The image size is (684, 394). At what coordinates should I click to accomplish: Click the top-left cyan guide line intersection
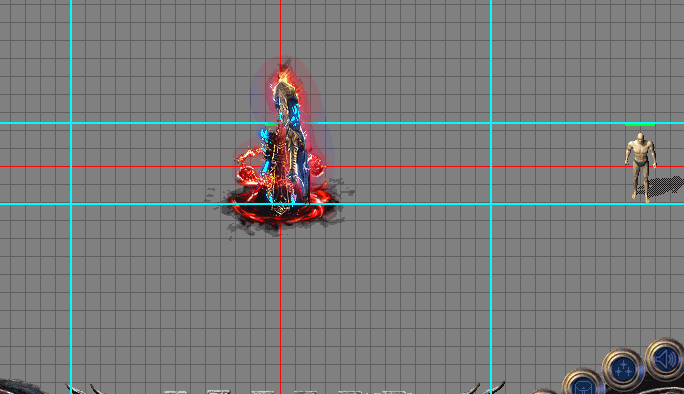71,123
